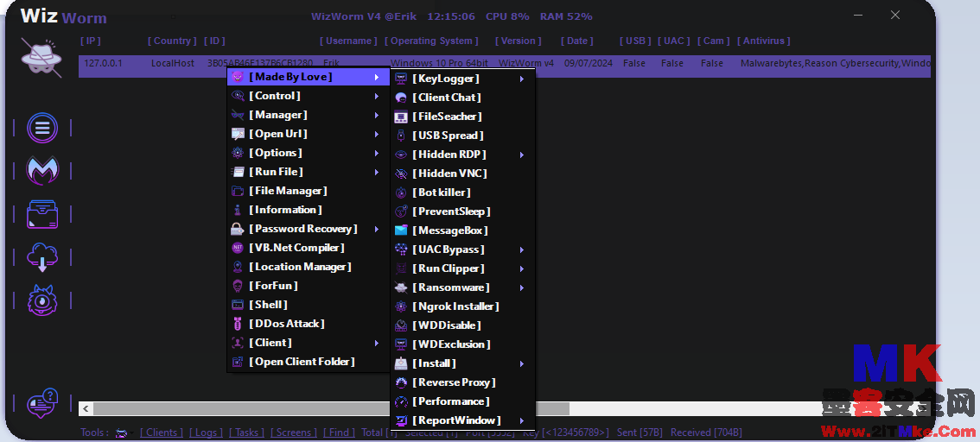
Task: Open the Find link in the status bar
Action: (x=340, y=432)
